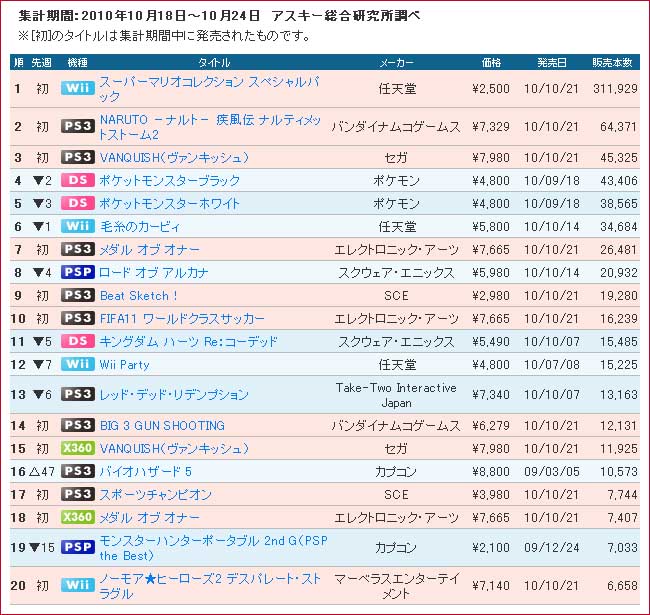This screenshot has width=650, height=615.
Task: Click the PS3 badge beside FIFA11 ワールドクラスサッカー
Action: tap(78, 319)
